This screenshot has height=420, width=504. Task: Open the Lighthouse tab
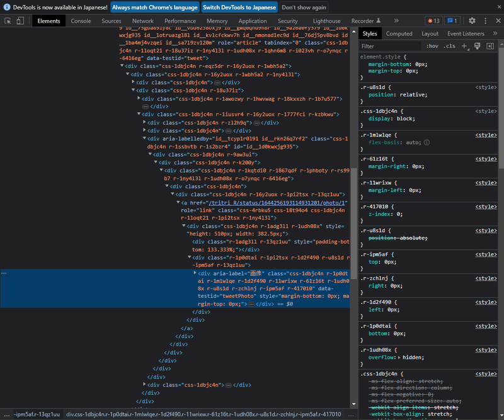[326, 21]
